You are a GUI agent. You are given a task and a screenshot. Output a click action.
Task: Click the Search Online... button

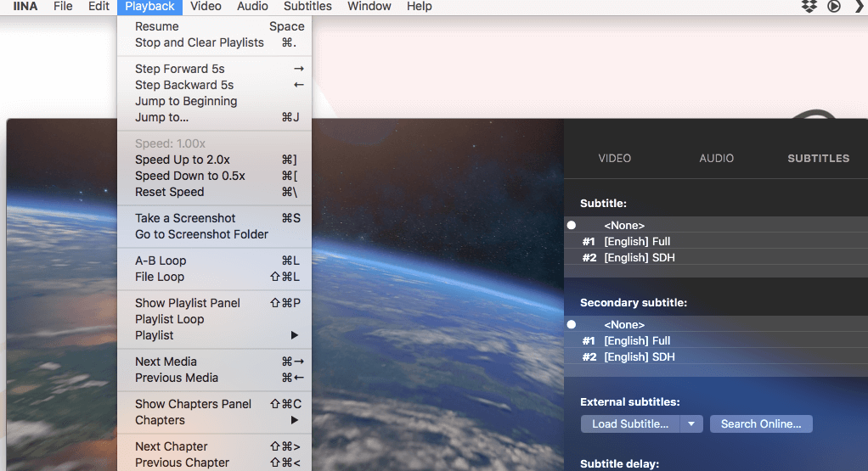761,424
